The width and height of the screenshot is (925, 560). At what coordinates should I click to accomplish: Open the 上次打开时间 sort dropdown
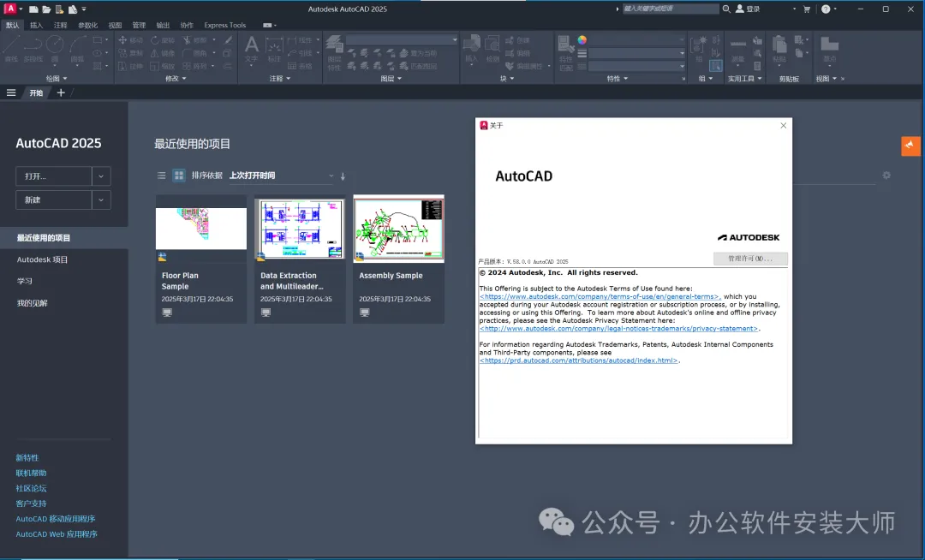(282, 176)
